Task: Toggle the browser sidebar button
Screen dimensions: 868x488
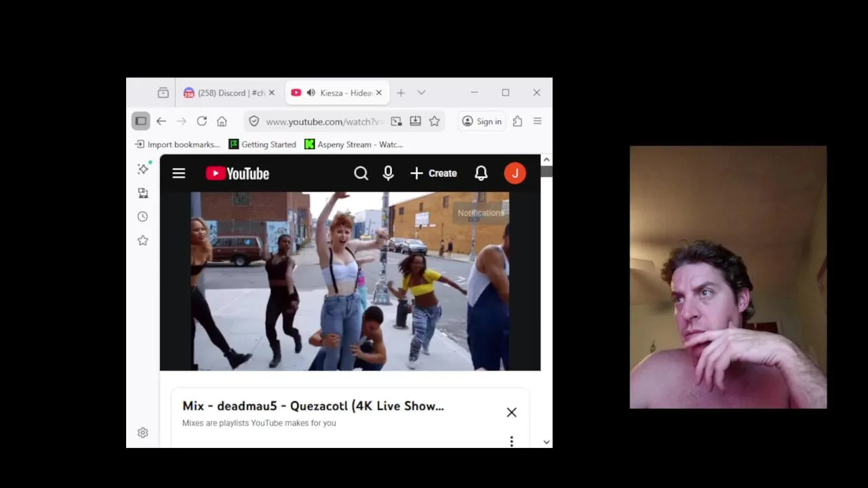Action: click(140, 121)
